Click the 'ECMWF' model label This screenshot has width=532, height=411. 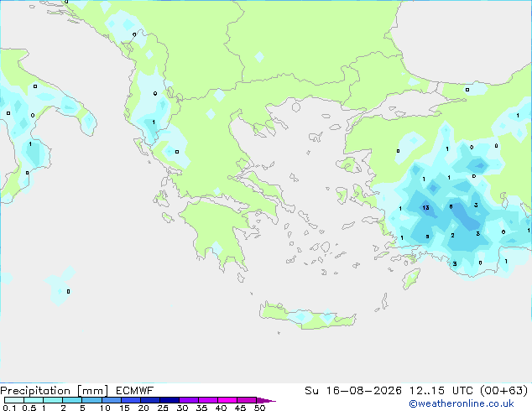pos(135,391)
